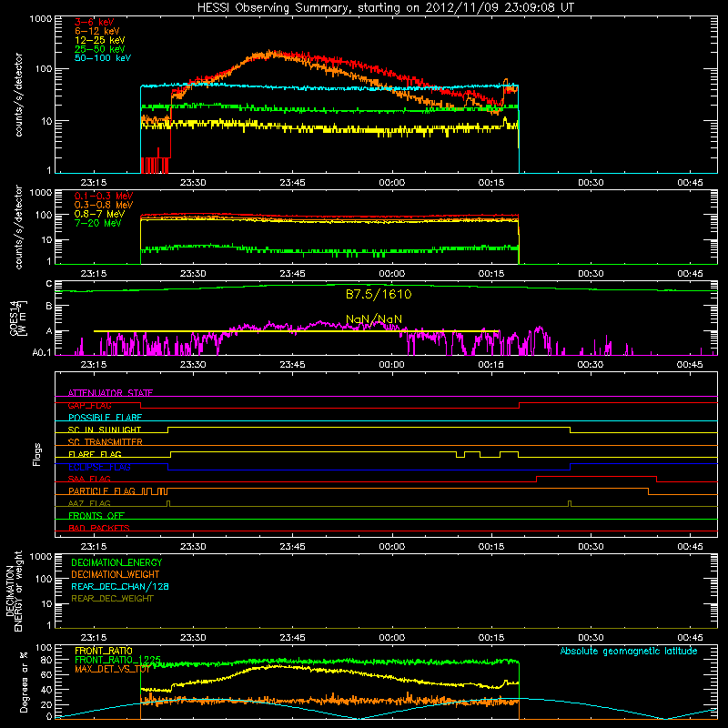728x728 pixels.
Task: Click the REAR_DEC_CHAN/128 legend label
Action: click(120, 586)
